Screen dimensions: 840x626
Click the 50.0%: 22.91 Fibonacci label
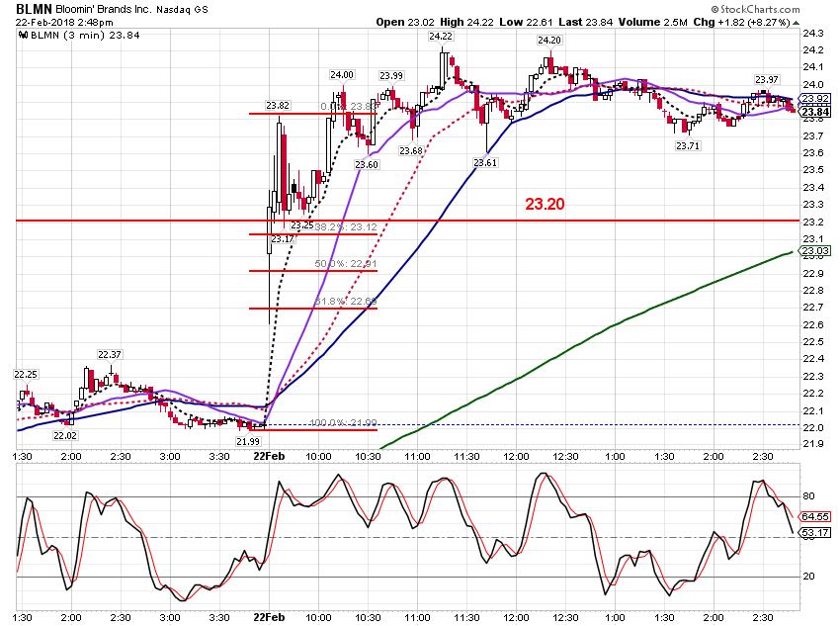click(x=346, y=264)
